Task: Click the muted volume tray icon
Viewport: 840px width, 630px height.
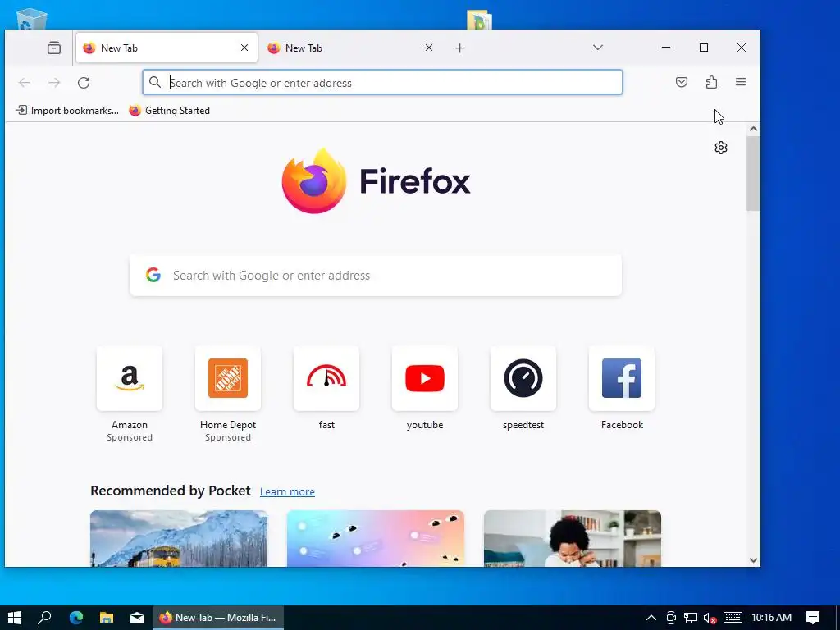Action: pyautogui.click(x=710, y=618)
